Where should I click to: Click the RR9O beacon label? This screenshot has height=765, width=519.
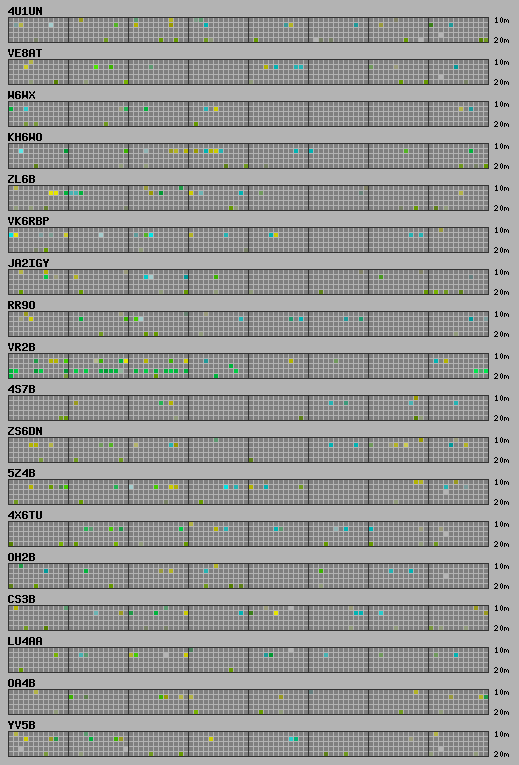pos(21,305)
